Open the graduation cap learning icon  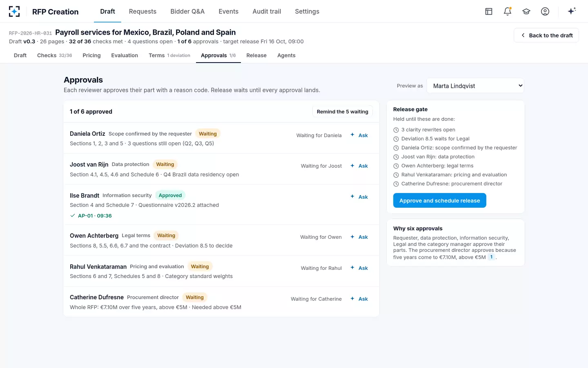click(x=526, y=11)
